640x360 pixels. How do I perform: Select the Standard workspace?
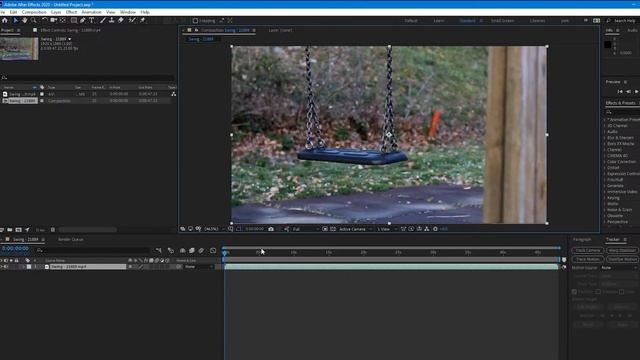pyautogui.click(x=468, y=21)
